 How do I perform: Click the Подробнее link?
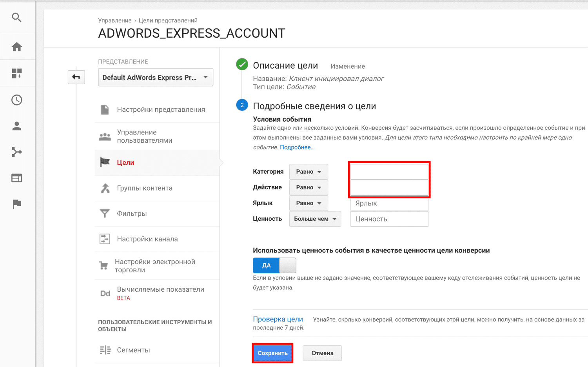tap(297, 147)
